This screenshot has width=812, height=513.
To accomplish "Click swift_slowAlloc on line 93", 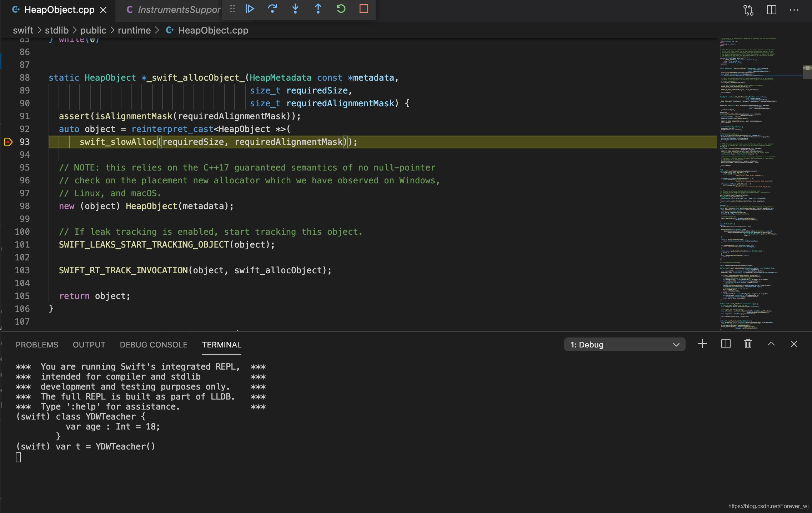I will pyautogui.click(x=118, y=142).
